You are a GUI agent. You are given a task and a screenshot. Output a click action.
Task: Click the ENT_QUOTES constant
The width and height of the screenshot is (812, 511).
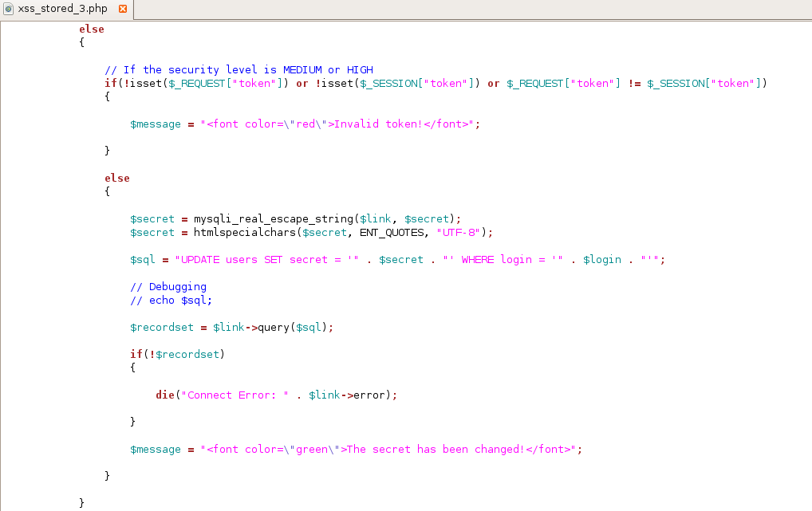(x=392, y=233)
